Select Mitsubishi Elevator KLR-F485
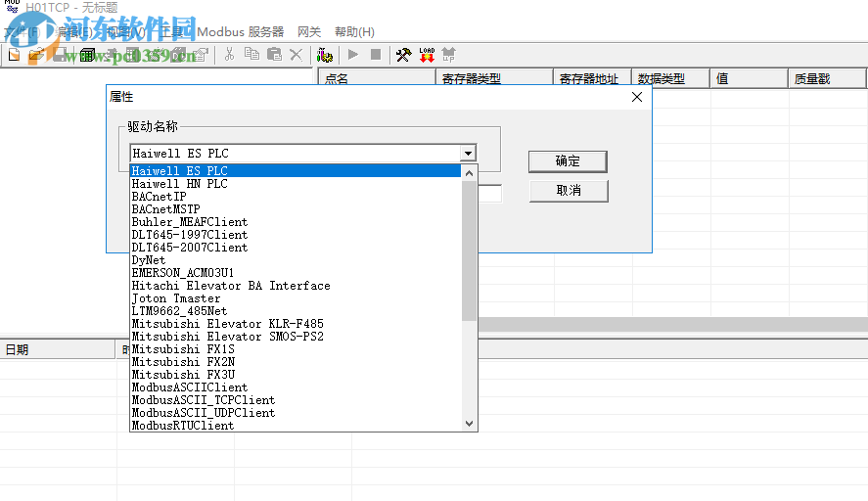868x501 pixels. click(296, 324)
